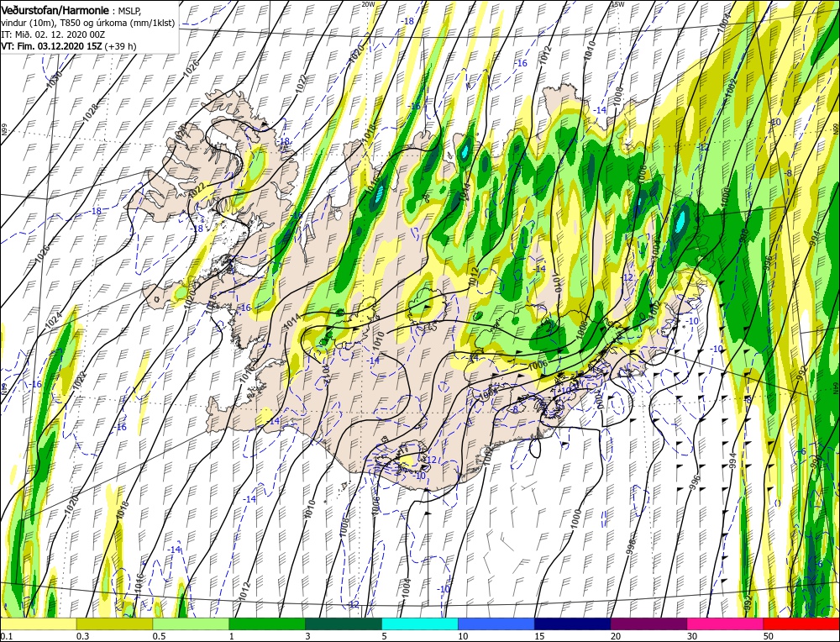Click the '0.1' legend scale value

pos(7,636)
